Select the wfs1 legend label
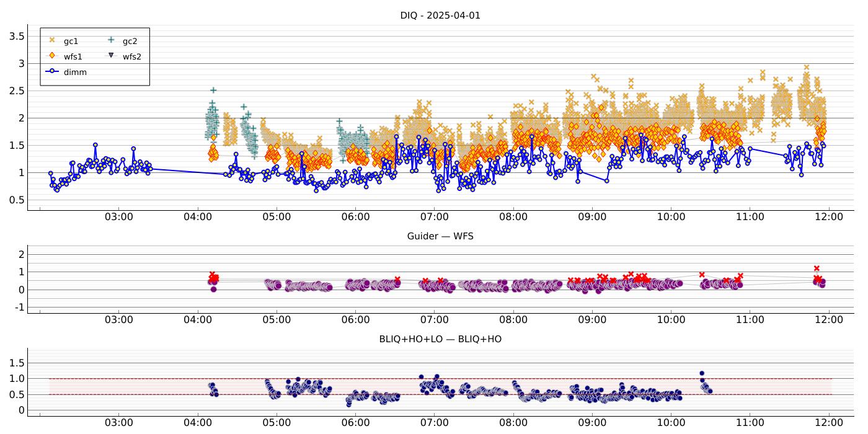The height and width of the screenshot is (434, 868). tap(73, 57)
